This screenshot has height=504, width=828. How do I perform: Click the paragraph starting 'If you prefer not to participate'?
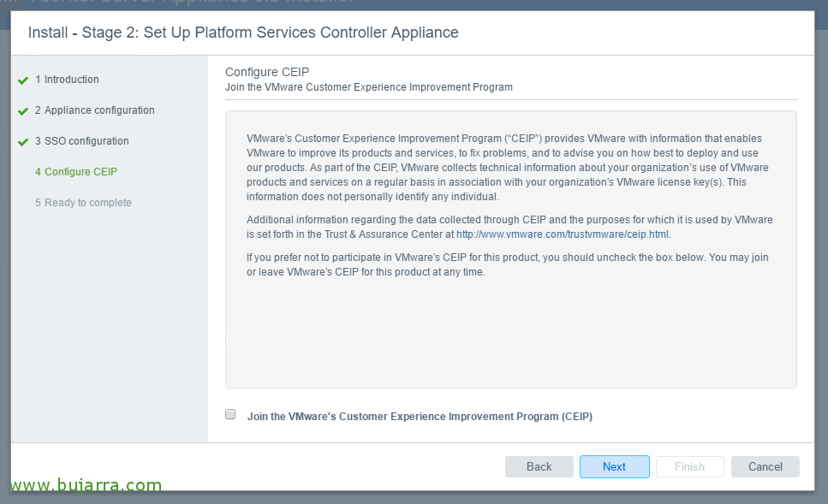pos(508,265)
